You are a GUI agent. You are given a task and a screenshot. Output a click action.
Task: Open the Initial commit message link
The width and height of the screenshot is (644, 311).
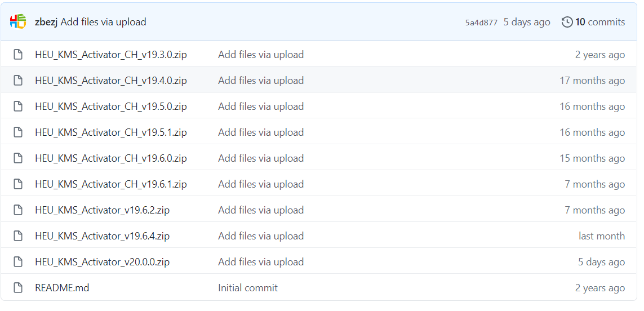pyautogui.click(x=248, y=287)
